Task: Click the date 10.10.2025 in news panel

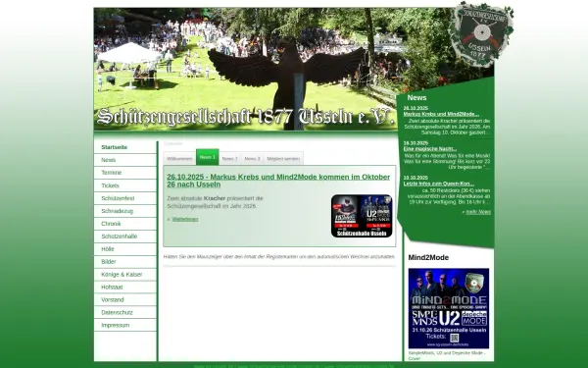Action: (416, 178)
